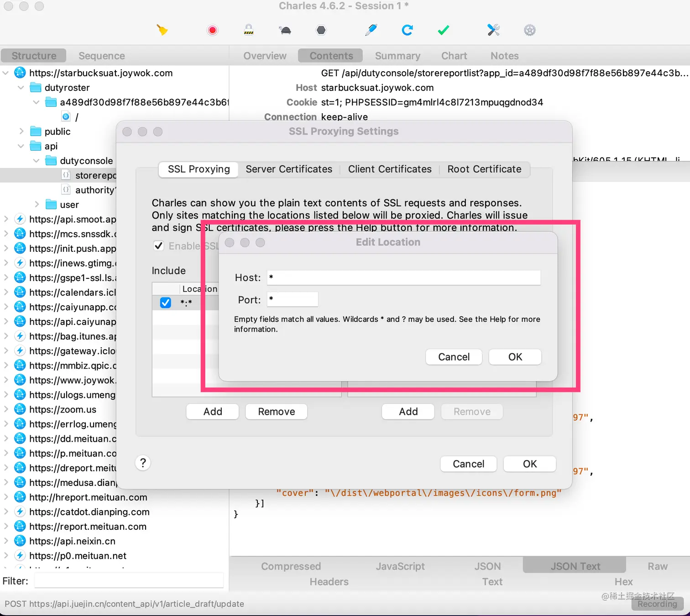Image resolution: width=690 pixels, height=616 pixels.
Task: Open Compose with the pen icon
Action: [x=371, y=30]
